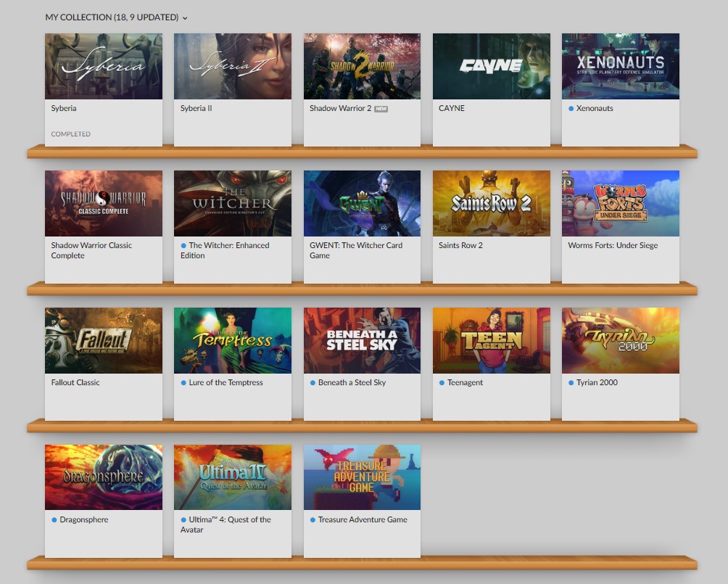Select GWENT: The Witcher Card Game title

[356, 250]
